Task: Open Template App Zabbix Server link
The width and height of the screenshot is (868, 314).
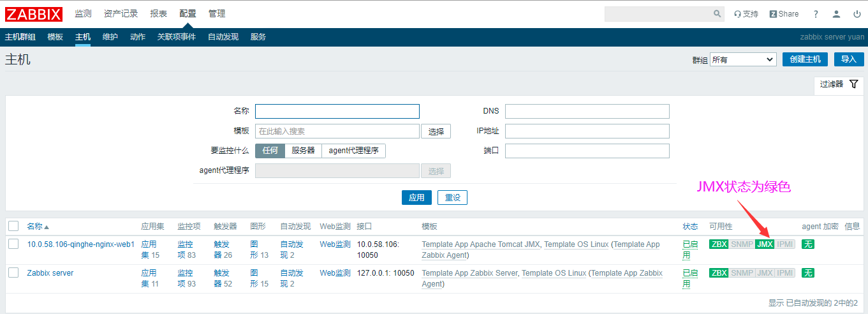Action: click(x=469, y=273)
